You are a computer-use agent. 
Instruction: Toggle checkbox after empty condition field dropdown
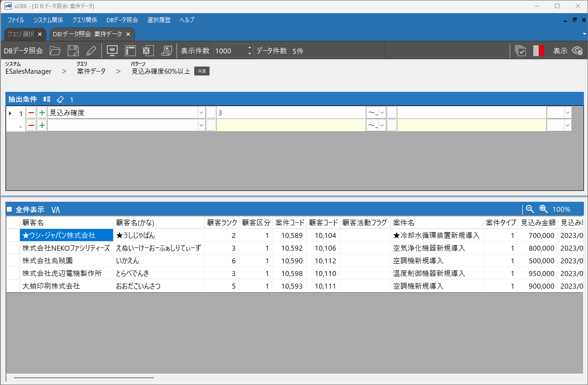[211, 125]
